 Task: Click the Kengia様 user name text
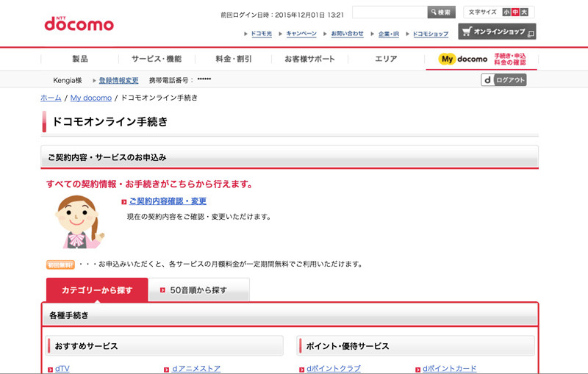(68, 80)
